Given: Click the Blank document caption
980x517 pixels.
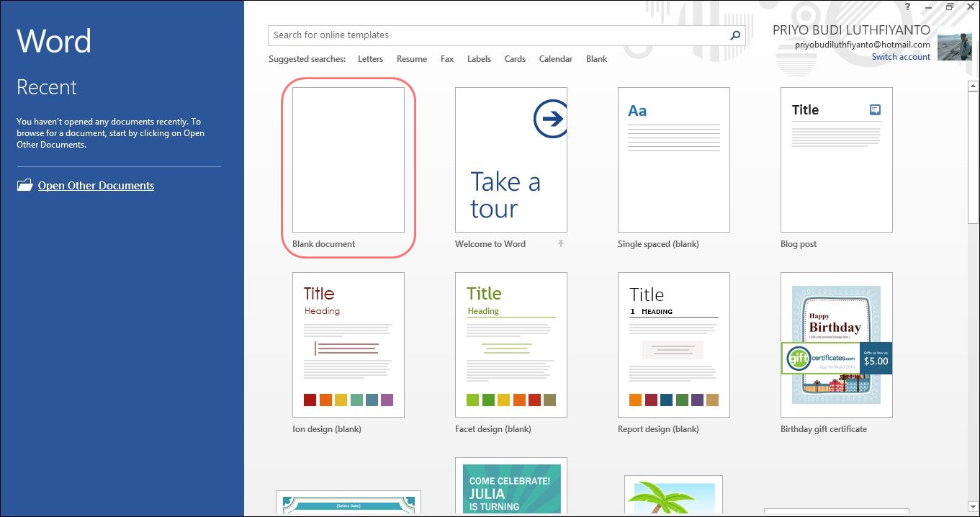Looking at the screenshot, I should [323, 244].
